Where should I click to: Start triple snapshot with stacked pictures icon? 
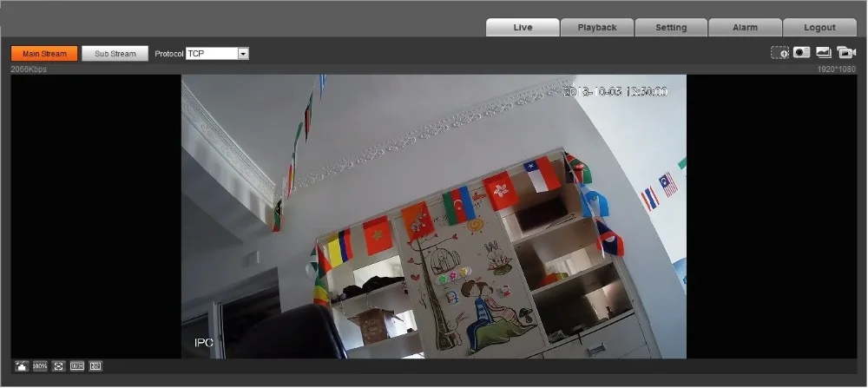824,53
